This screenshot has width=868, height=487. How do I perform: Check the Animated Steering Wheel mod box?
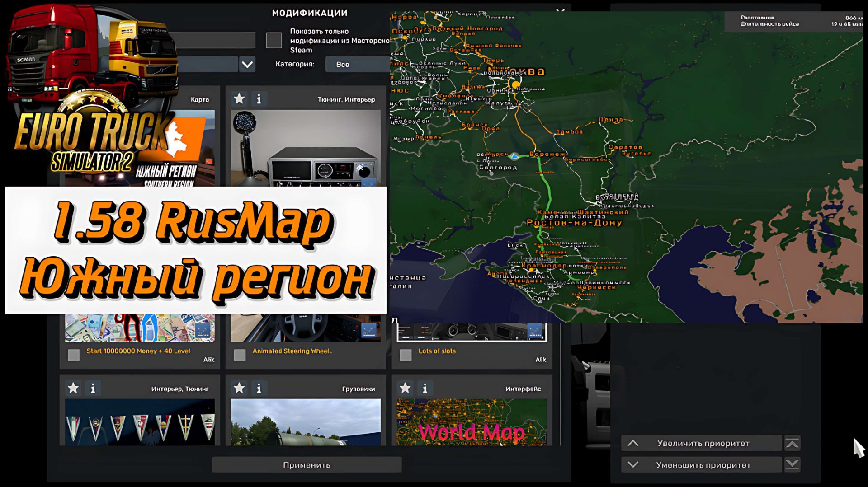240,355
